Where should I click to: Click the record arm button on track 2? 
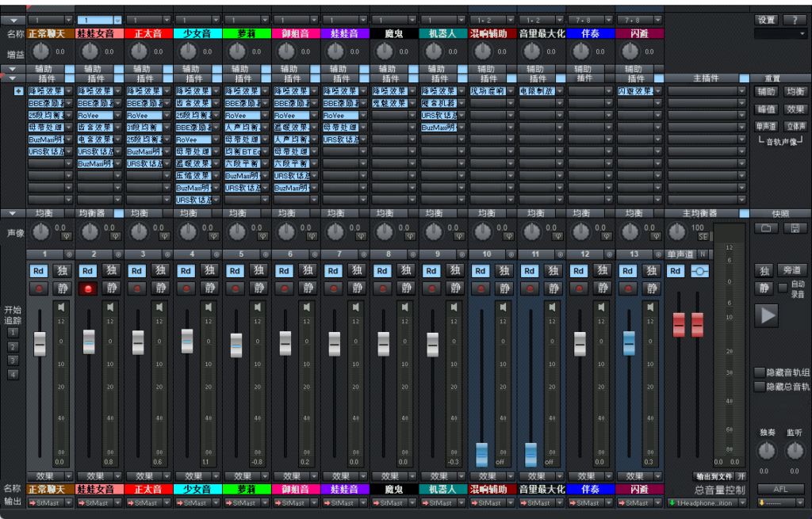point(87,288)
